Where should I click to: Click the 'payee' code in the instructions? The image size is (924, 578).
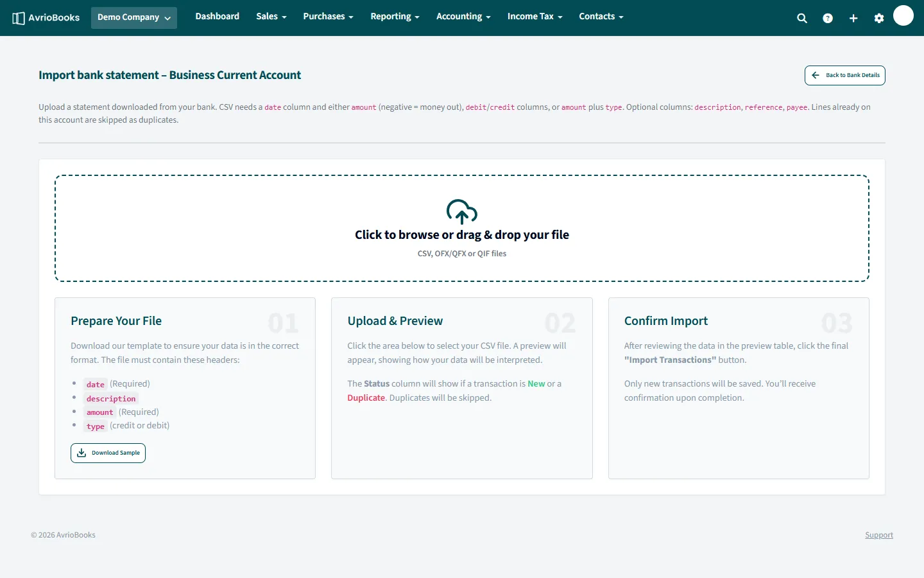[797, 107]
